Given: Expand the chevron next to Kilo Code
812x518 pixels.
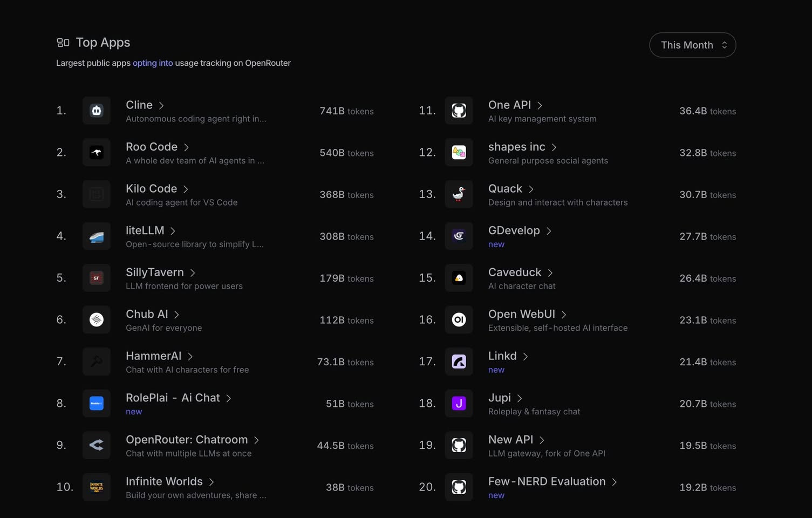Looking at the screenshot, I should point(186,189).
